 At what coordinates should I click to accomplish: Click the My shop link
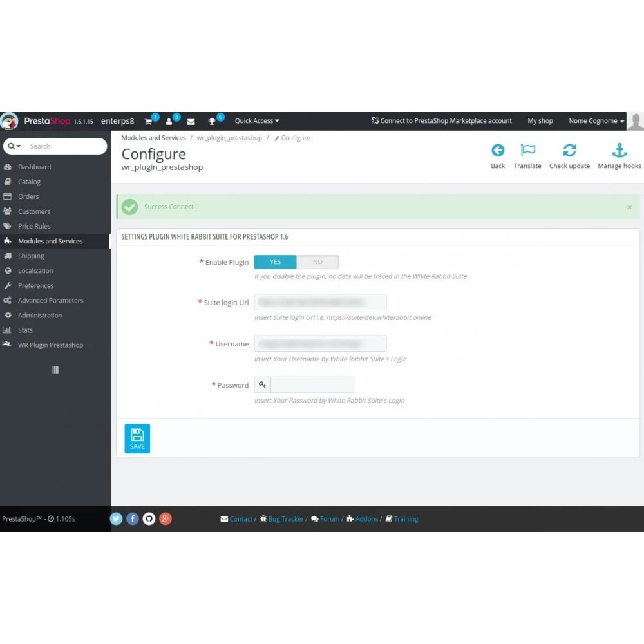(x=540, y=121)
